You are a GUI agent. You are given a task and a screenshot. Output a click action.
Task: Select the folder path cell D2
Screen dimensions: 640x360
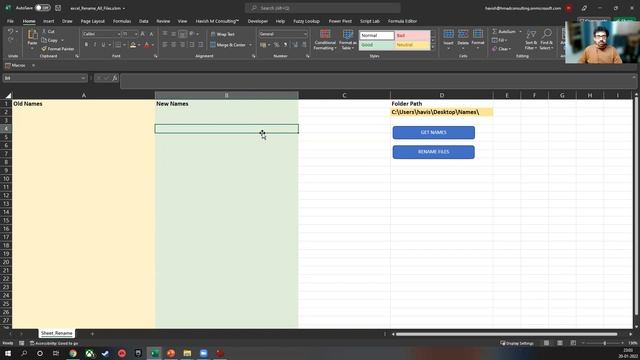[x=442, y=112]
